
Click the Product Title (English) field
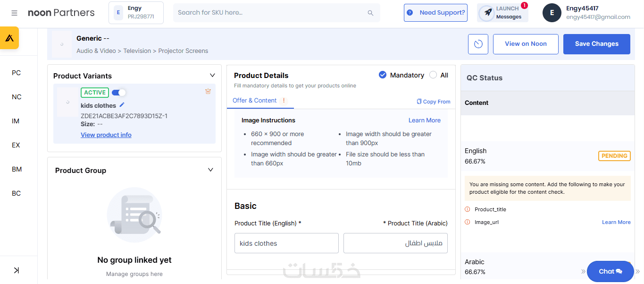coord(286,243)
